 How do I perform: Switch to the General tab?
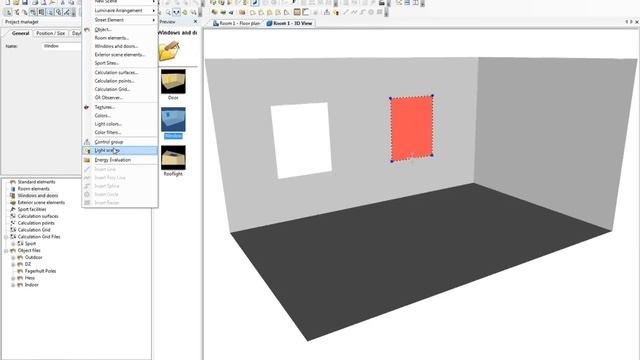[20, 33]
